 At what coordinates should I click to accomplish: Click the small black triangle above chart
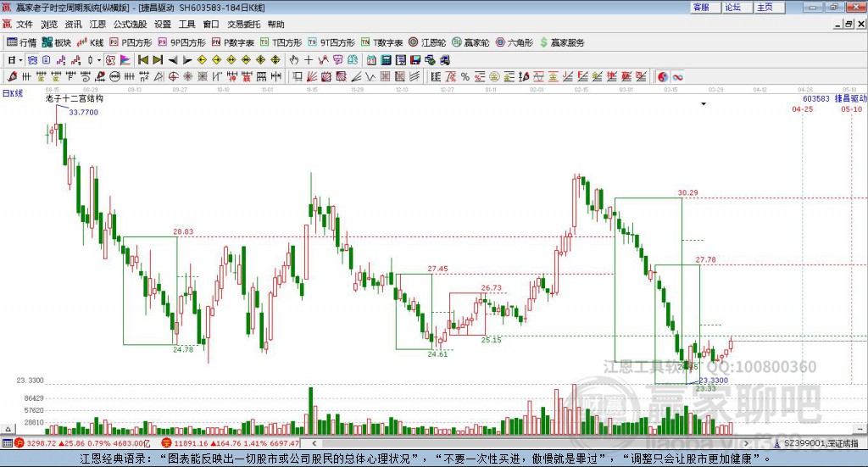tap(704, 103)
